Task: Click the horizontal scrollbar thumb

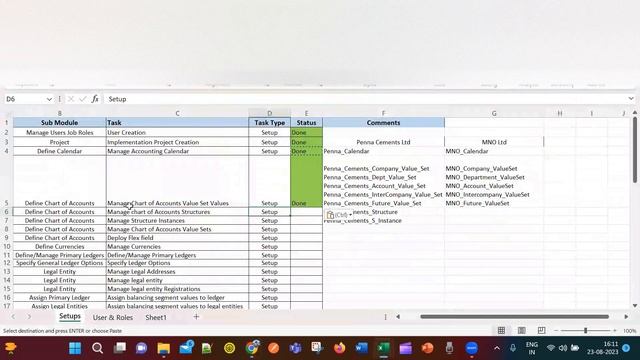Action: click(514, 317)
